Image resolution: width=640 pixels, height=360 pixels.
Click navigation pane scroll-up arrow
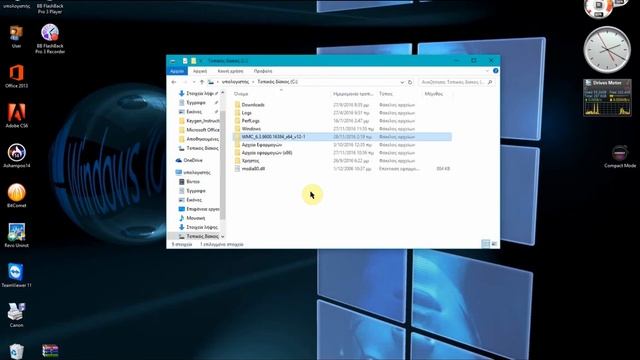coord(222,93)
